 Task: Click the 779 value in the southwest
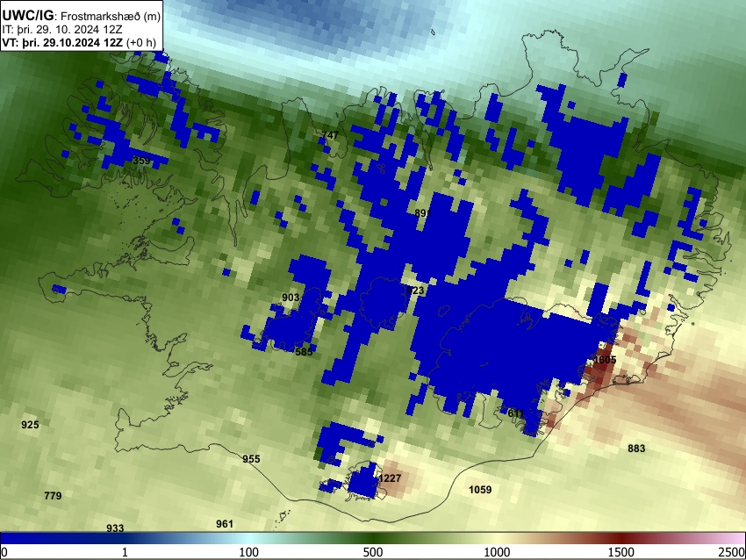tap(53, 496)
